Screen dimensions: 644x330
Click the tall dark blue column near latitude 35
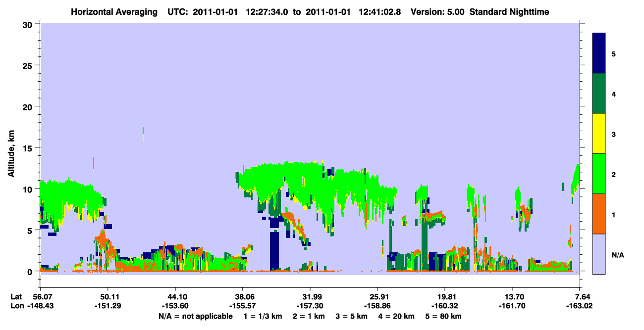[x=274, y=250]
